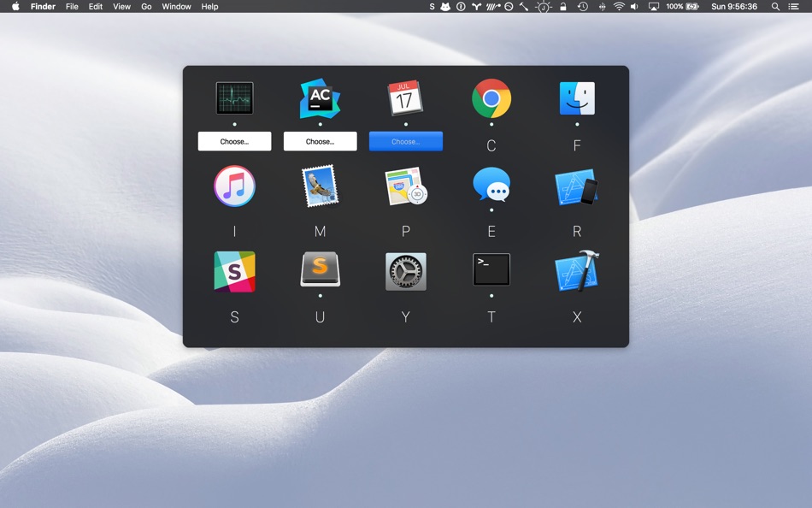
Task: Switch to Messages chat bubble icon
Action: click(x=491, y=185)
